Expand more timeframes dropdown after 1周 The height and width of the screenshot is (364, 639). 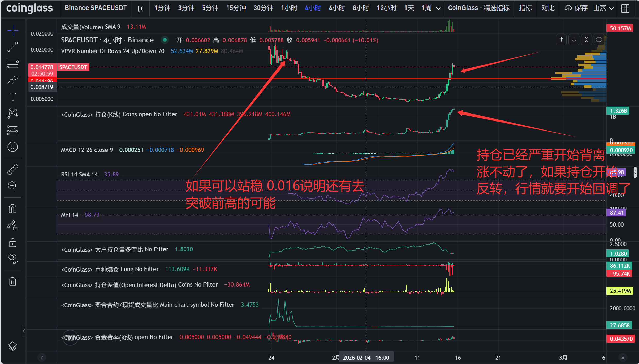click(438, 8)
